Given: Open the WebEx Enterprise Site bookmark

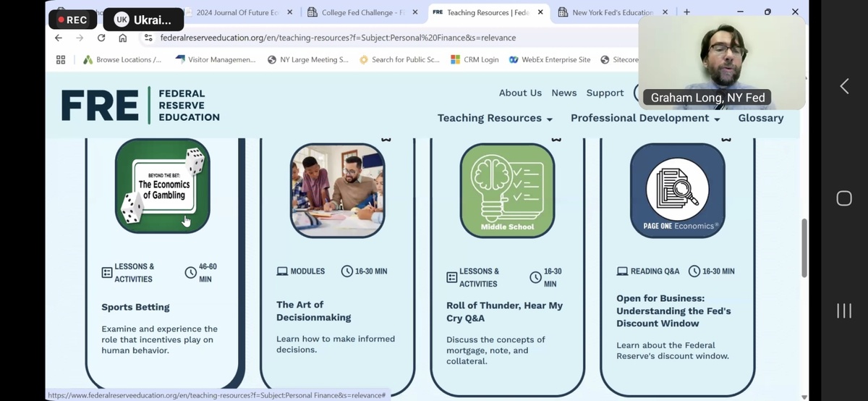Looking at the screenshot, I should coord(550,60).
